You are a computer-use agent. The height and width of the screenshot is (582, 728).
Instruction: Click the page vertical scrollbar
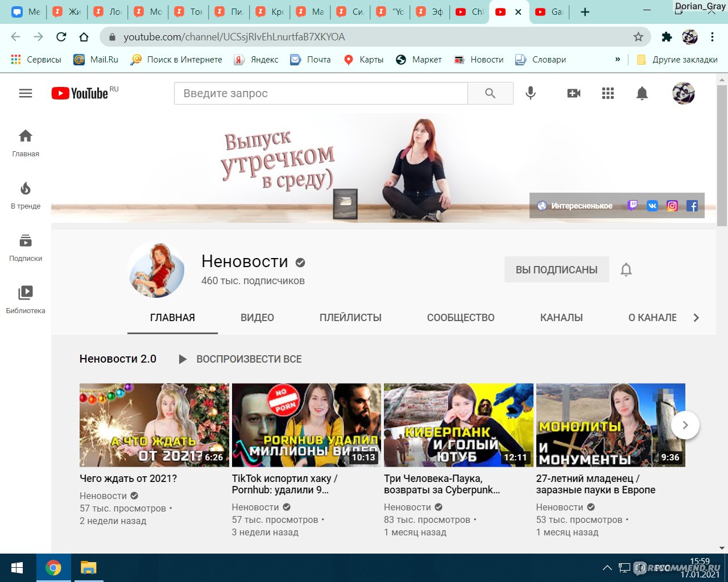722,156
